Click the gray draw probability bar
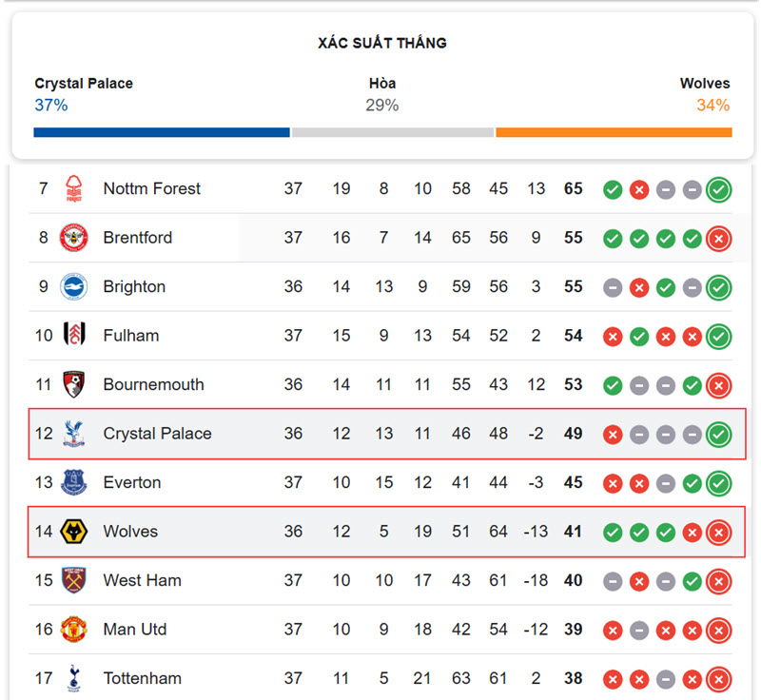This screenshot has width=761, height=700. click(393, 132)
